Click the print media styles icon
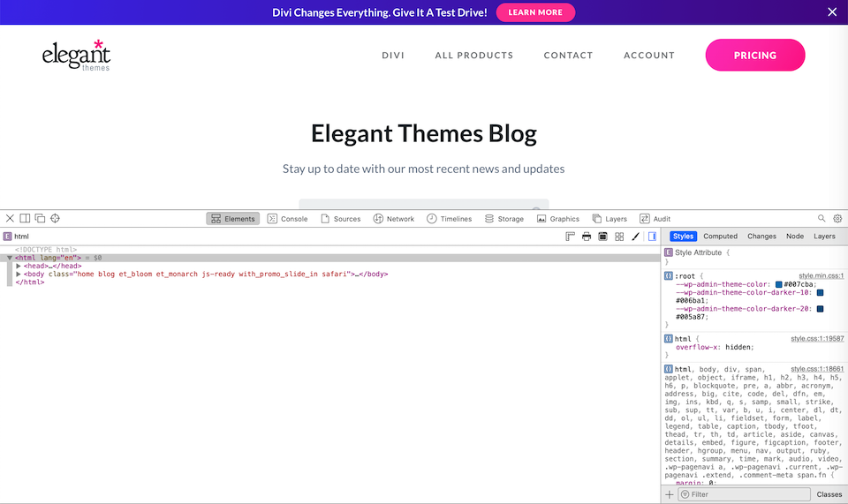This screenshot has height=504, width=848. (x=587, y=237)
